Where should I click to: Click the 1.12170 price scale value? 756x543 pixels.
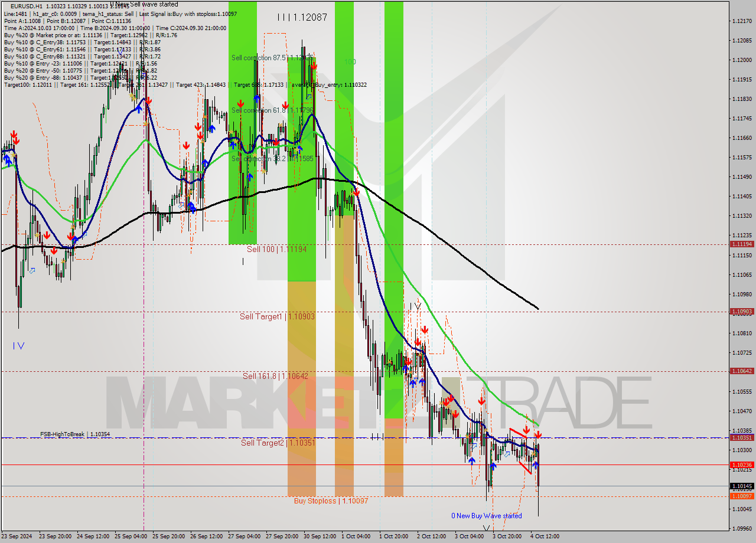pos(742,21)
